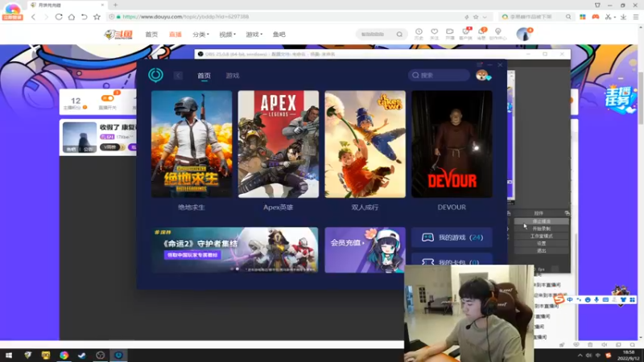Click the Douyu logo
Image resolution: width=644 pixels, height=362 pixels.
click(x=118, y=35)
